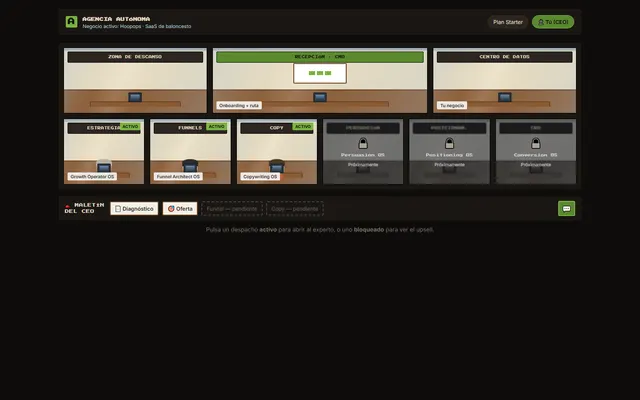Click the laptop in Centro de Datos
This screenshot has height=400, width=640.
[504, 97]
